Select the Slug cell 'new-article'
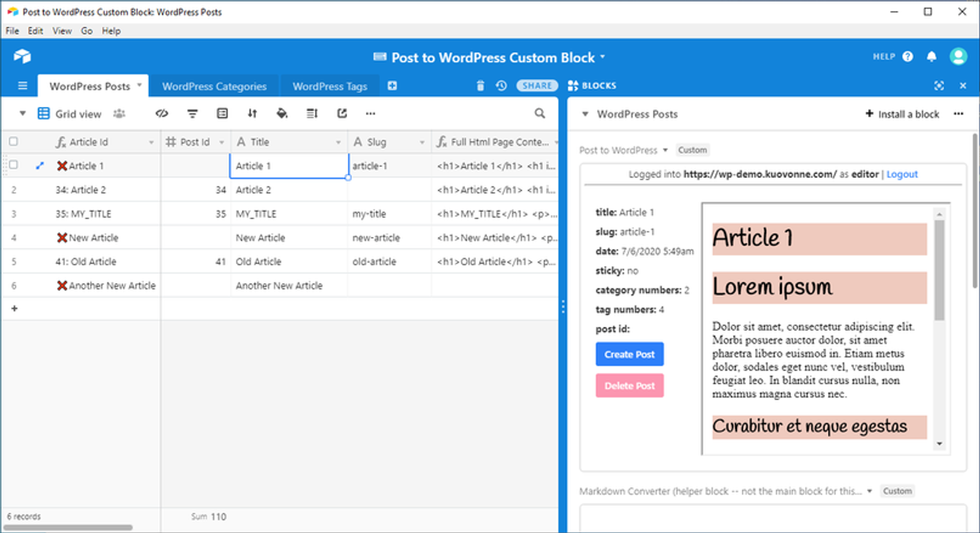 [390, 237]
